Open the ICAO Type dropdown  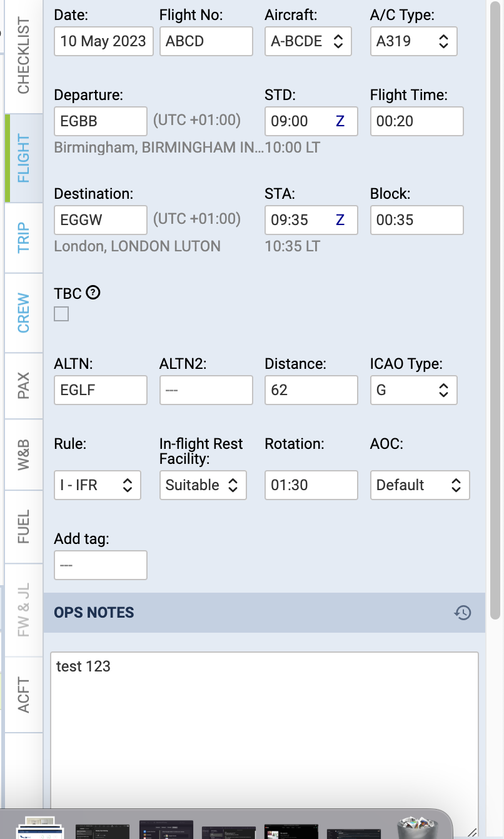point(413,391)
